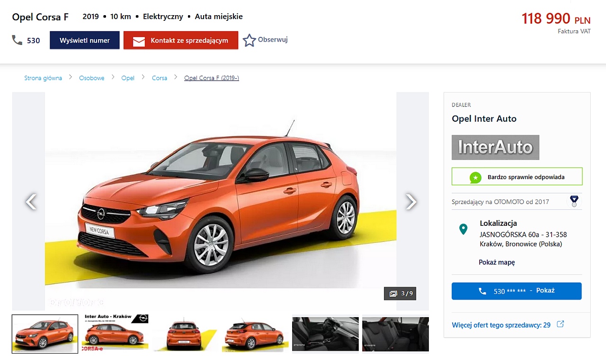Select rear seats interior thumbnail

point(395,334)
